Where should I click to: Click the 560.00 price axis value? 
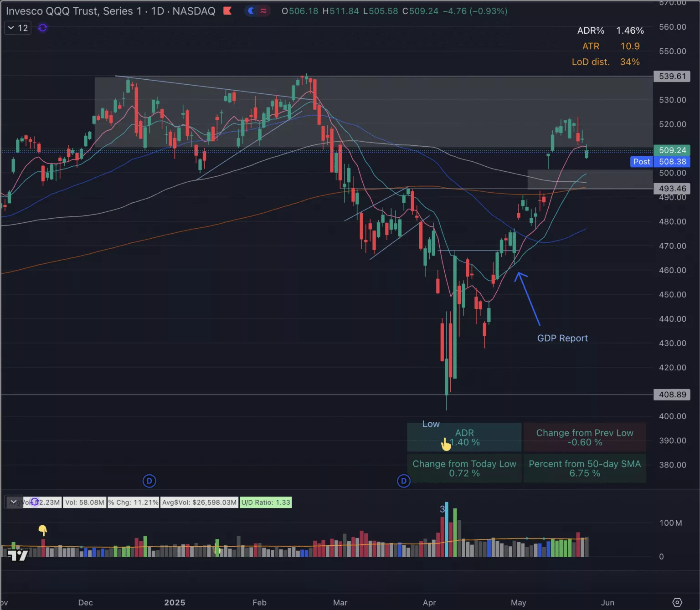click(672, 27)
